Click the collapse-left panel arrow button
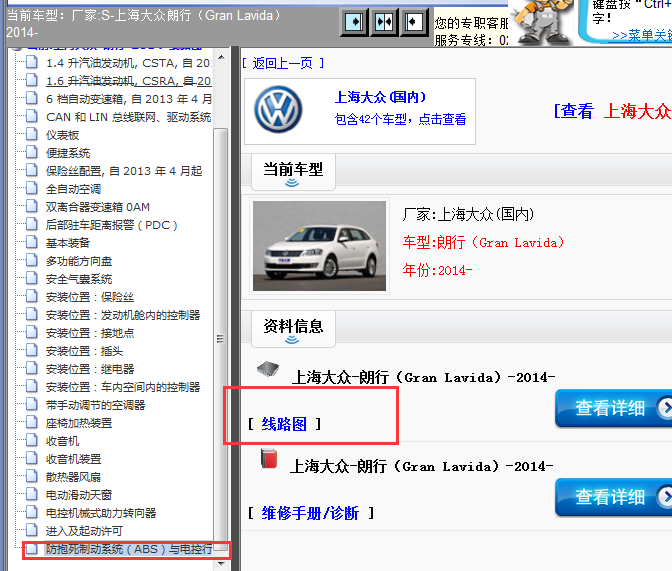The height and width of the screenshot is (571, 672). [x=413, y=22]
